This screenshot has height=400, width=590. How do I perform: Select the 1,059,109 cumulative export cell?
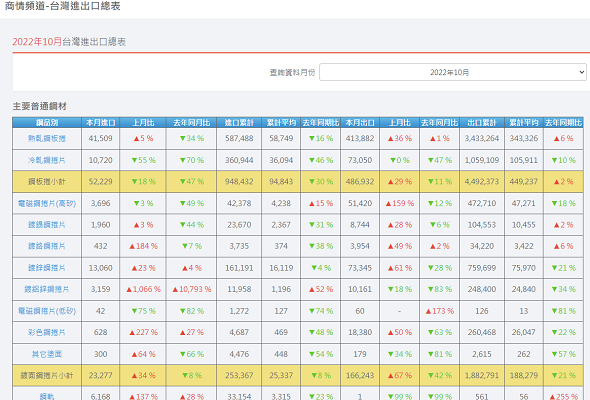482,160
